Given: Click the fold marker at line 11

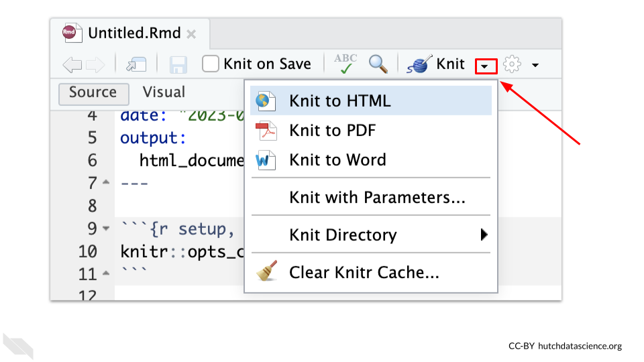Looking at the screenshot, I should point(106,273).
